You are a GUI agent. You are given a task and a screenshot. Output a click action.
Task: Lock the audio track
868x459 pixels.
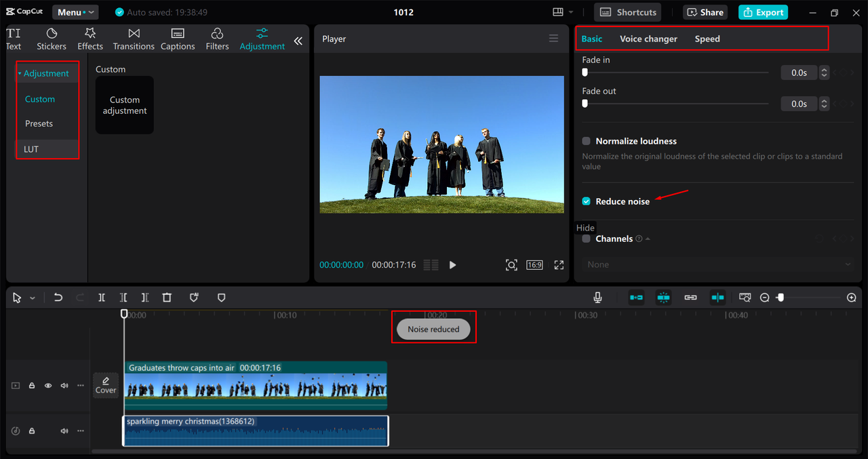(31, 431)
